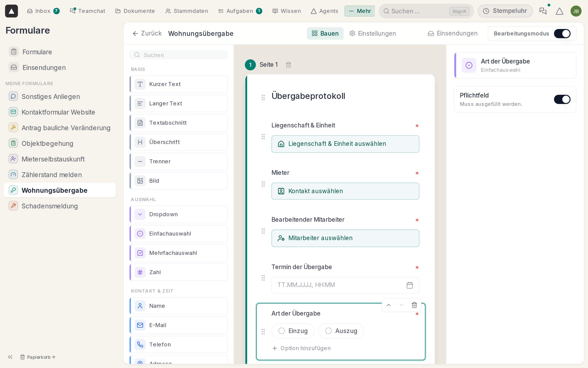Switch to the Einstellungen tab

coord(373,33)
